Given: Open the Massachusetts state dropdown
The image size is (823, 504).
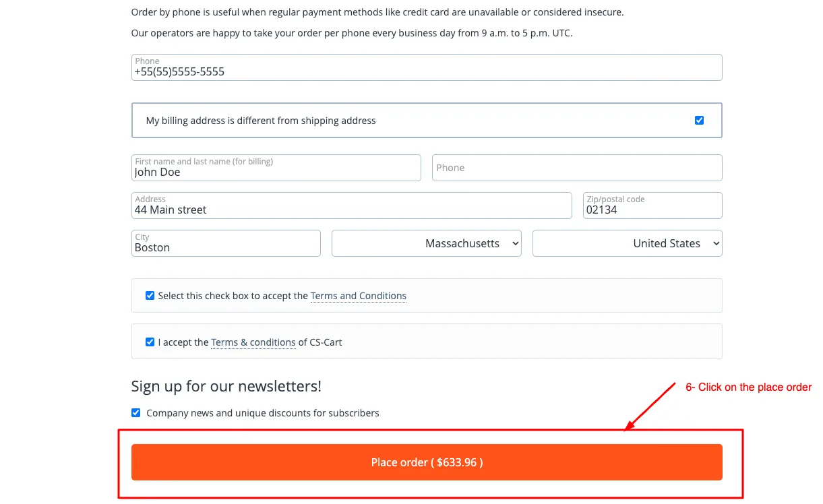Looking at the screenshot, I should click(427, 243).
